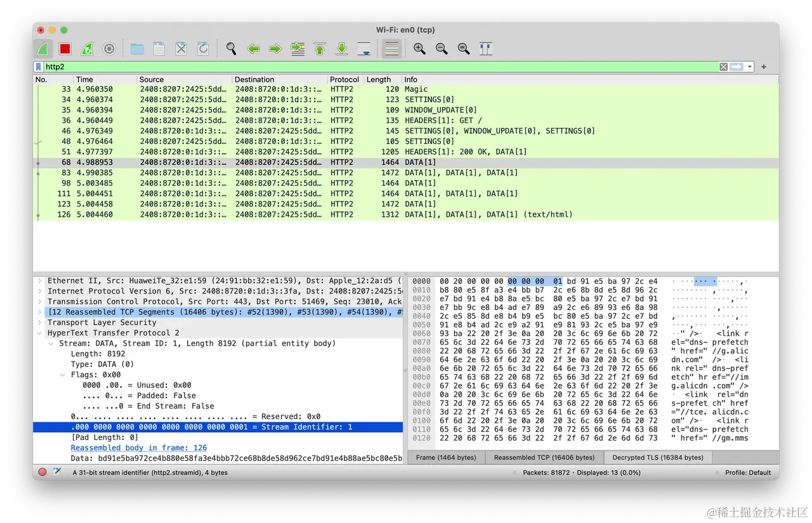812x523 pixels.
Task: Expand the Transmission Control Protocol node
Action: [40, 302]
